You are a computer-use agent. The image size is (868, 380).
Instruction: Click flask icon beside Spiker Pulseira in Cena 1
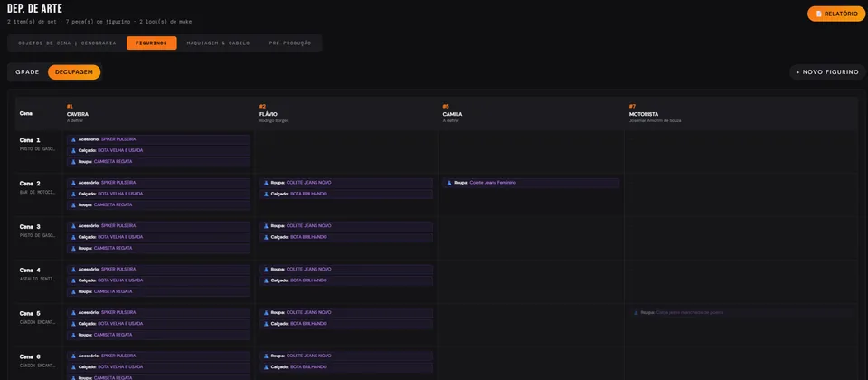click(x=73, y=139)
